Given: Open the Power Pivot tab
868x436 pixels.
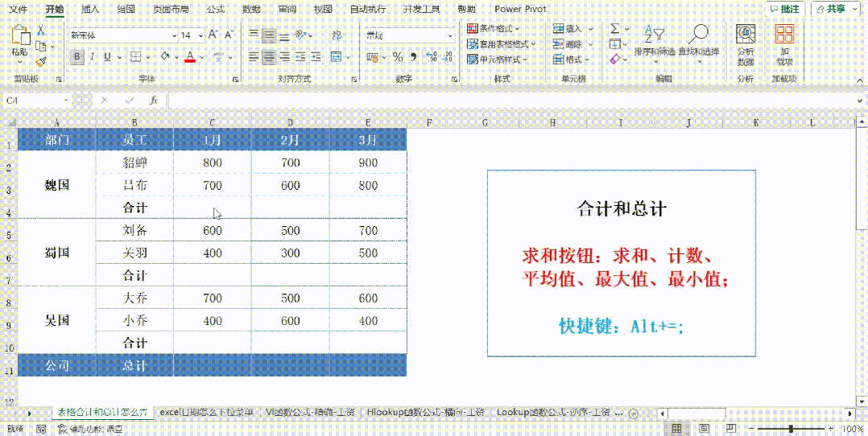Looking at the screenshot, I should pos(520,9).
